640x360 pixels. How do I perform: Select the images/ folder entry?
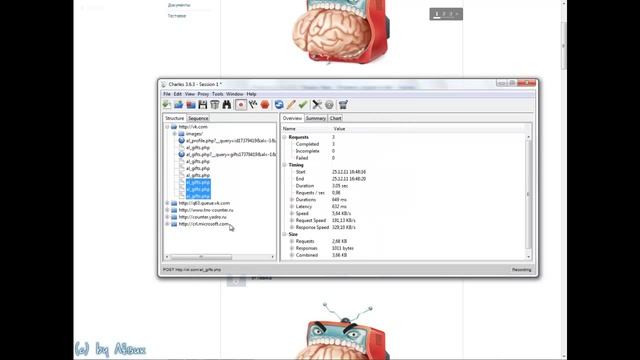pyautogui.click(x=194, y=134)
